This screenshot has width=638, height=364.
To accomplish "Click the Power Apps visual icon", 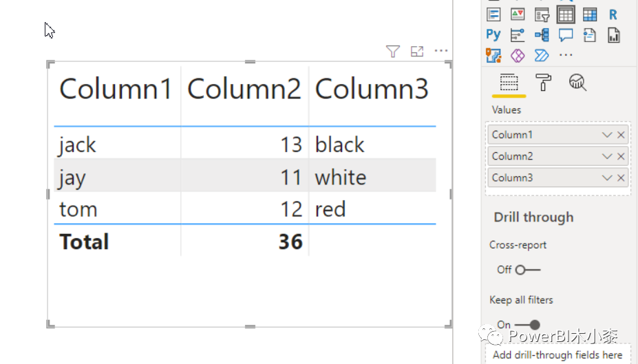I will [518, 55].
